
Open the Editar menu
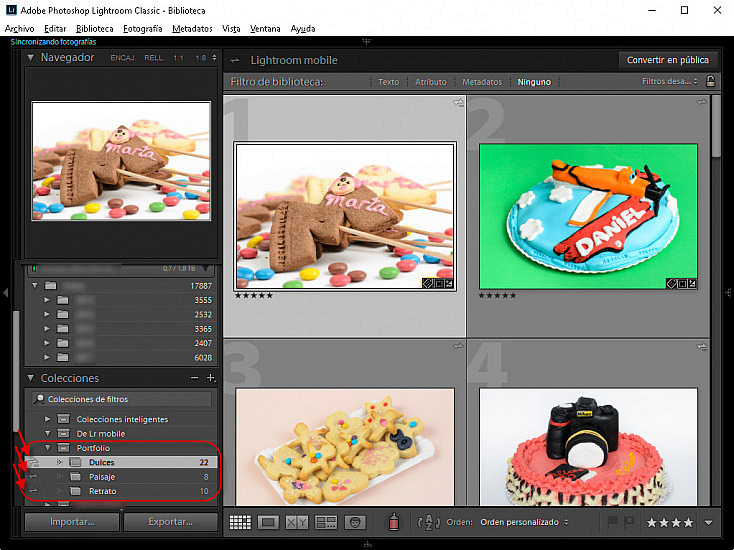55,29
